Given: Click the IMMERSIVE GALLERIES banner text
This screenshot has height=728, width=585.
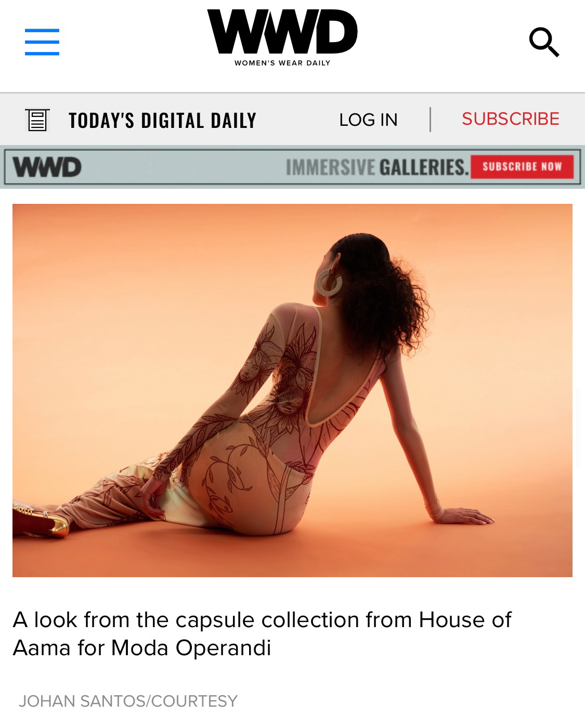Looking at the screenshot, I should click(x=377, y=167).
